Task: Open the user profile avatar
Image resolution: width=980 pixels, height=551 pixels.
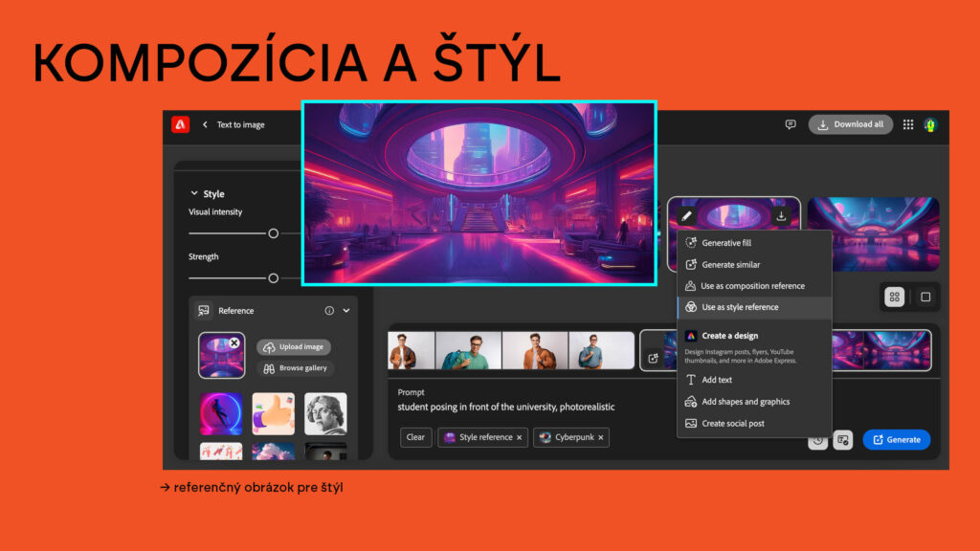Action: point(930,125)
